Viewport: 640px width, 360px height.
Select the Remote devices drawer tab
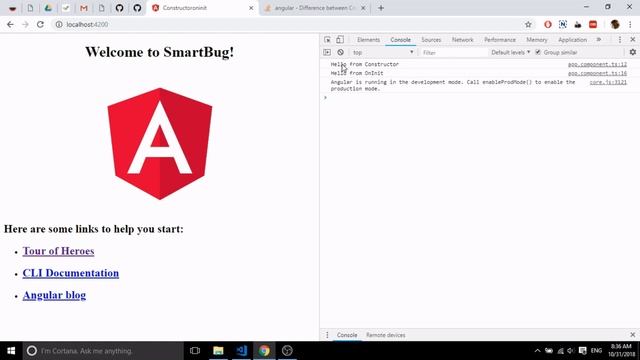(x=385, y=335)
